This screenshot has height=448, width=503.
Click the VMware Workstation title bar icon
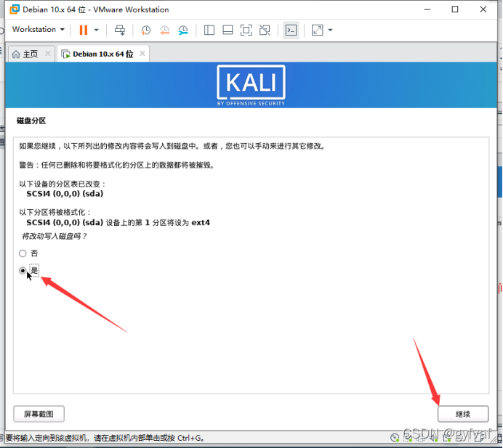15,9
